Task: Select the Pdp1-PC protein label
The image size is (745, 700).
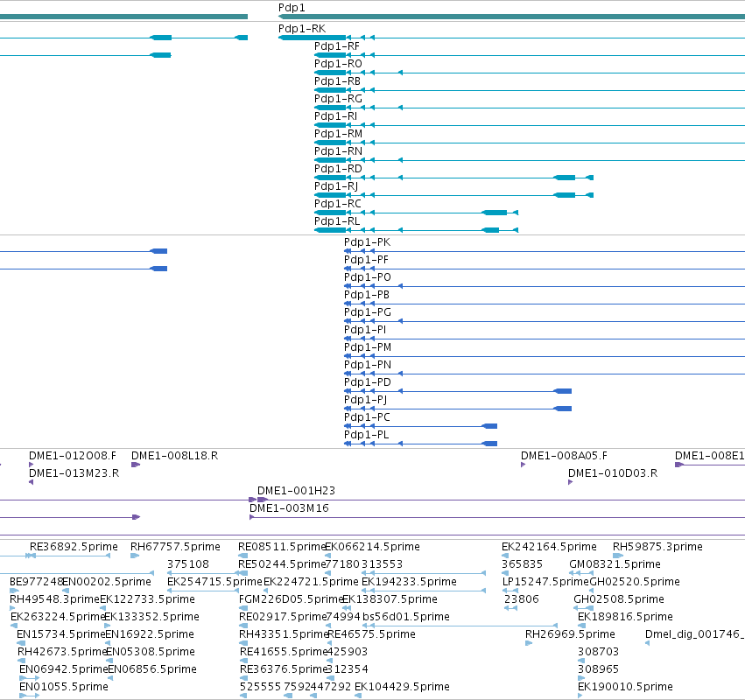Action: [368, 417]
